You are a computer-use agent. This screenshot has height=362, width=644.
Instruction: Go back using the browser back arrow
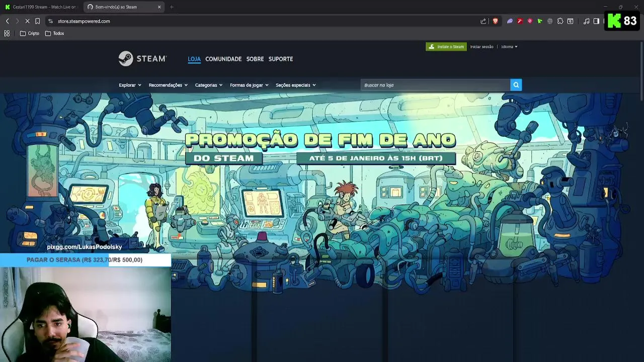(7, 21)
